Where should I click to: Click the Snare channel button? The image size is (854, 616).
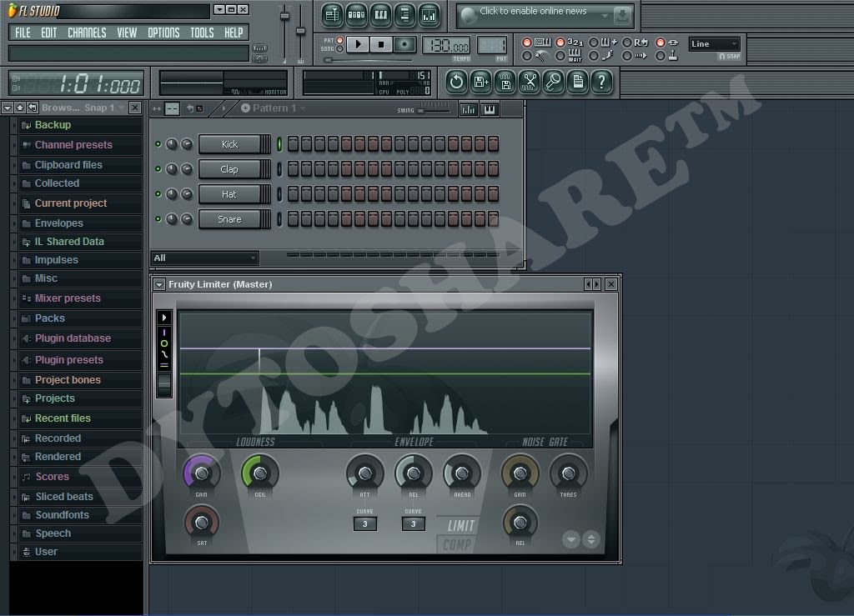pos(230,219)
